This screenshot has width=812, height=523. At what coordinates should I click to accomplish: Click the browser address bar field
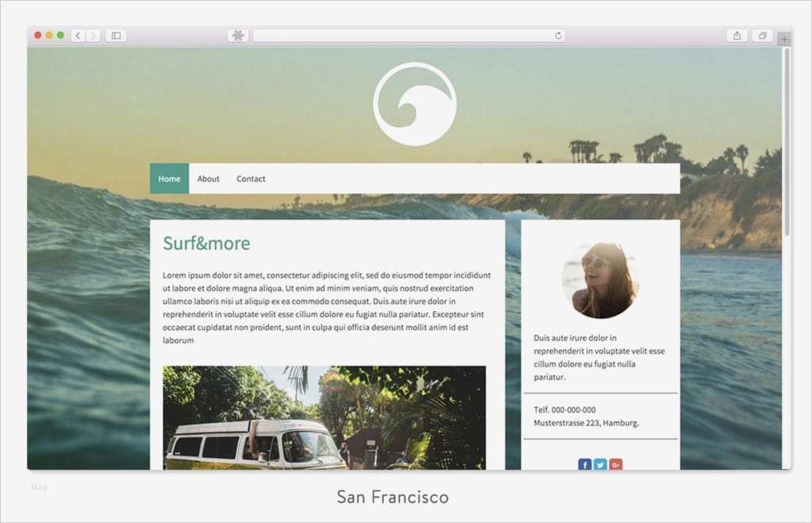(408, 35)
